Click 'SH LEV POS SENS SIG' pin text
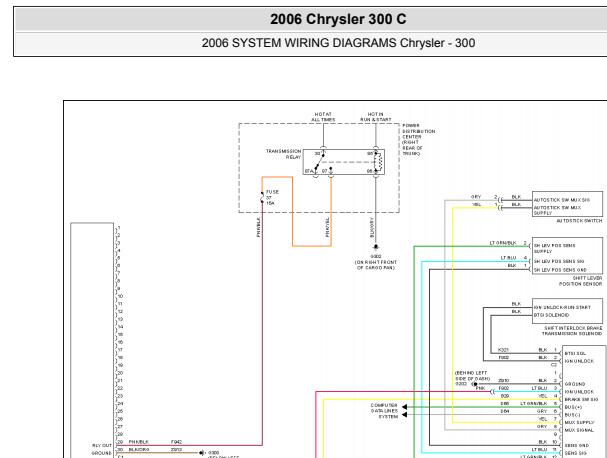The width and height of the screenshot is (607, 458). point(559,261)
